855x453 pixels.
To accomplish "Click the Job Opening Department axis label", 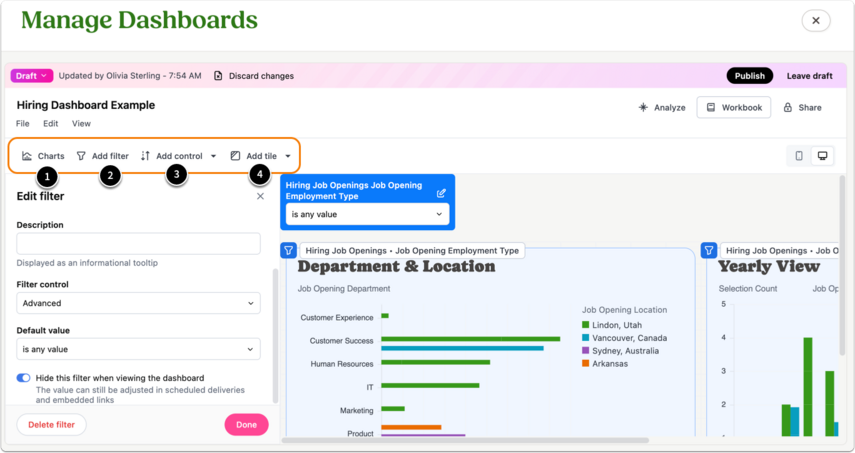I will click(344, 288).
